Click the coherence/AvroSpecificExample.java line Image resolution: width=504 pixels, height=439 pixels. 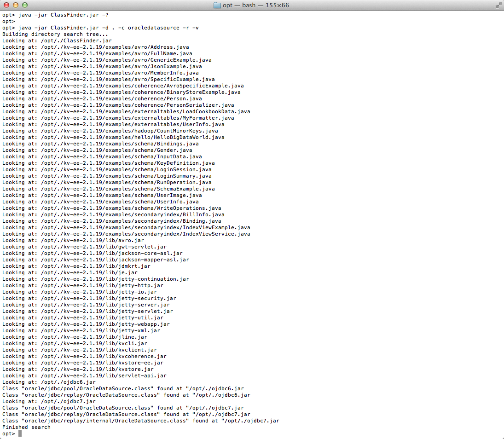point(123,86)
